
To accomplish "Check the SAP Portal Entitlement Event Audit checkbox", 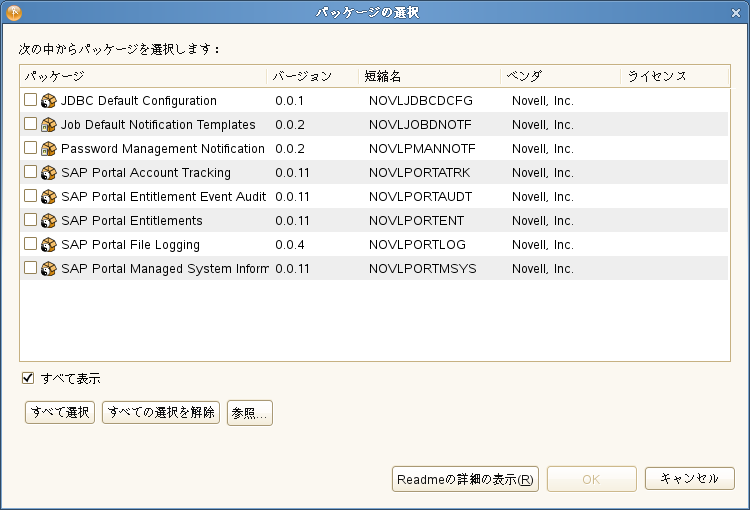I will tap(30, 195).
